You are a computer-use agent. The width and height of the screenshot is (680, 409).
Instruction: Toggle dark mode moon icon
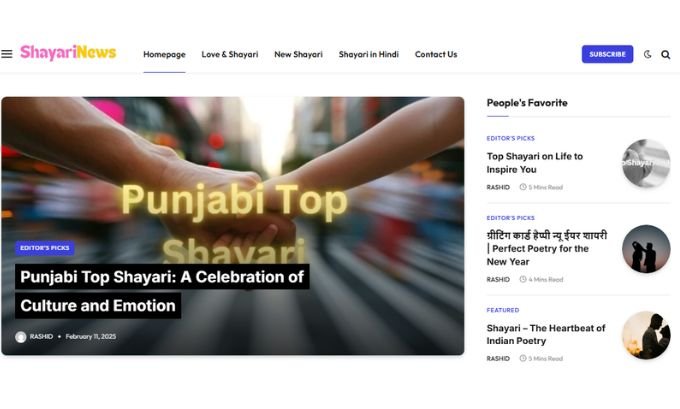647,54
